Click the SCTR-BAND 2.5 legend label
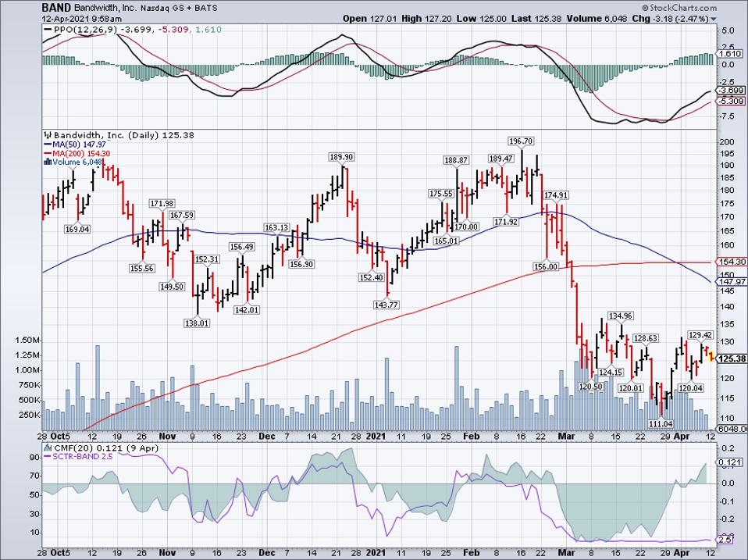This screenshot has width=748, height=560. click(78, 457)
